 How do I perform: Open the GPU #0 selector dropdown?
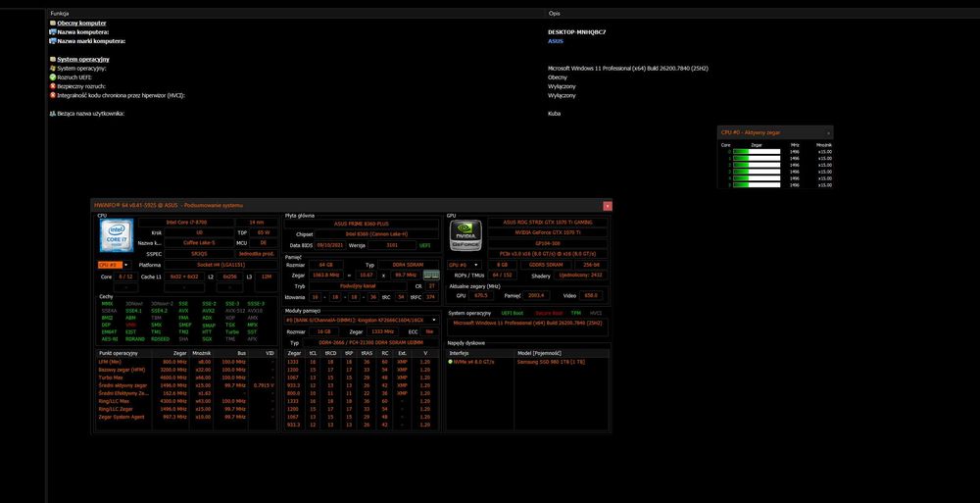(x=465, y=265)
